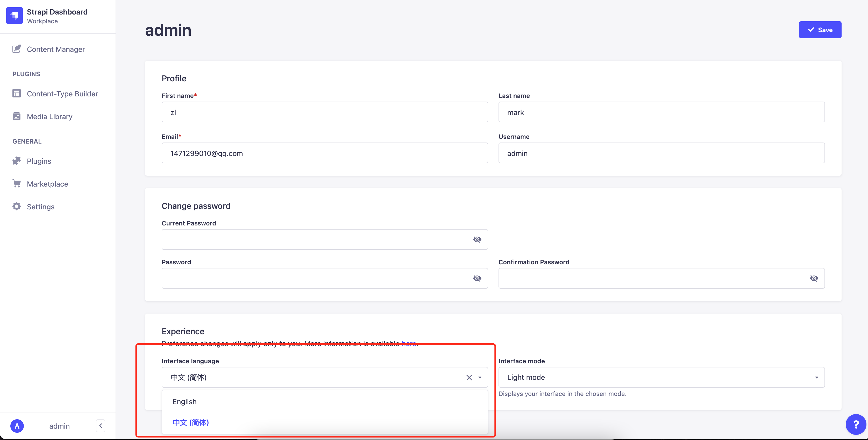Open Content Manager from the sidebar

click(x=56, y=49)
